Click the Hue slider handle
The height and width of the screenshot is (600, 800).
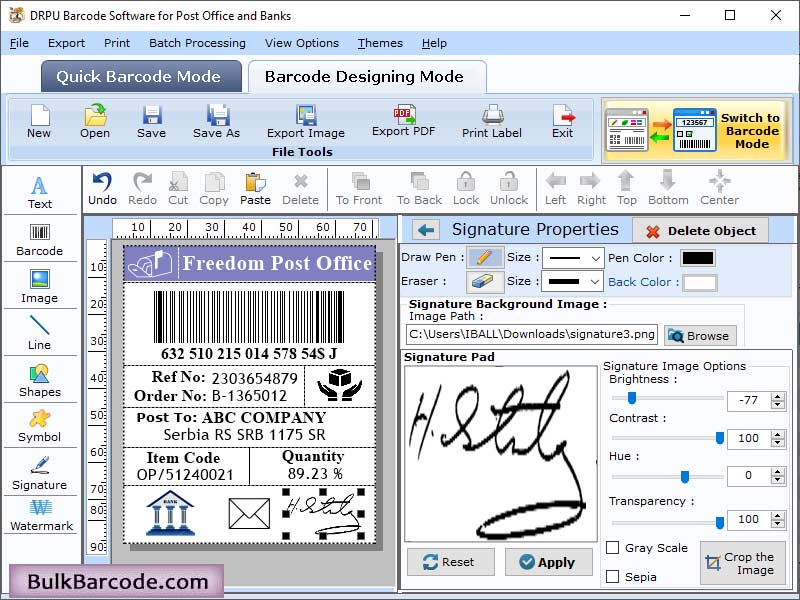685,477
